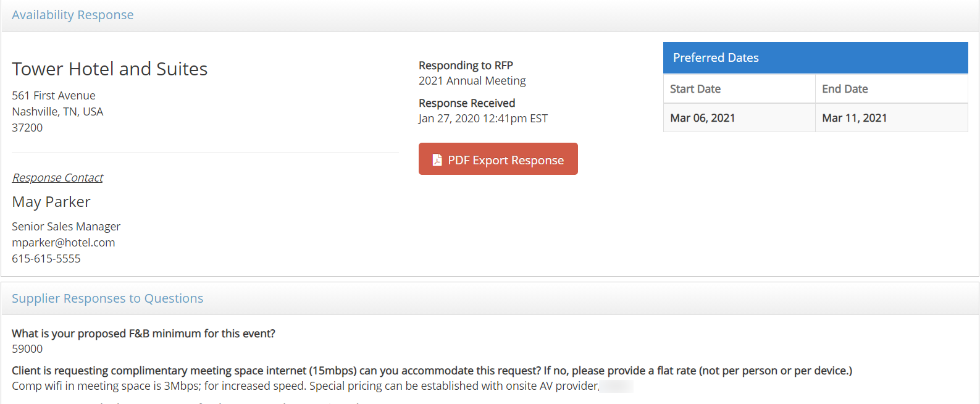Click the Start Date column header
The height and width of the screenshot is (404, 980).
coord(695,89)
